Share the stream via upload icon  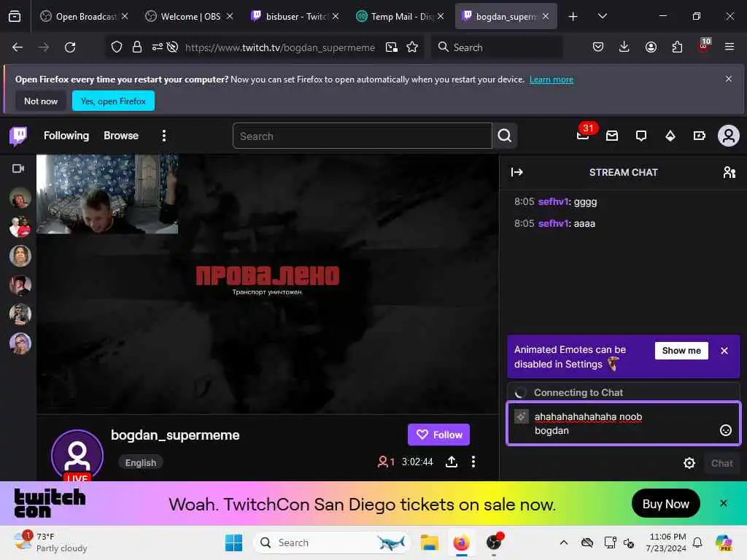(451, 462)
